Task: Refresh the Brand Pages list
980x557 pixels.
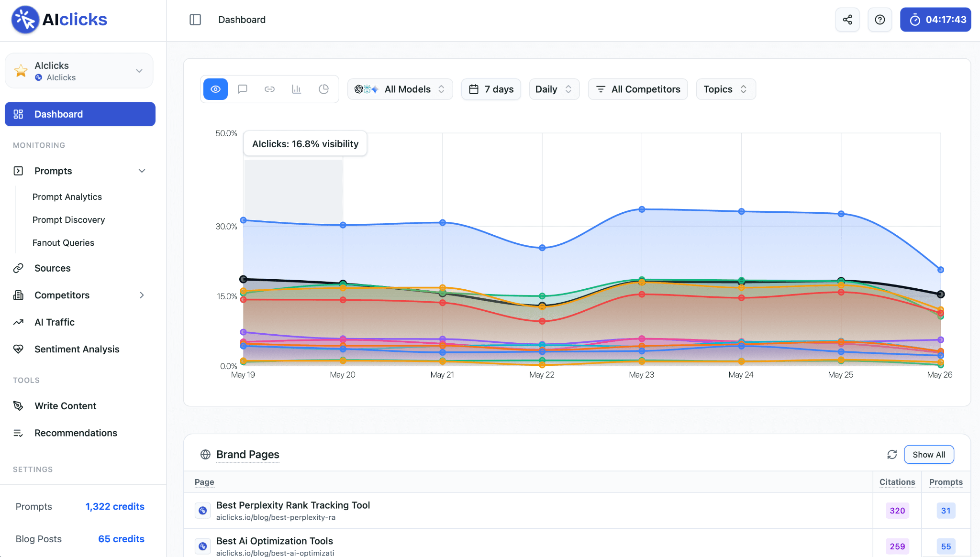Action: [892, 455]
